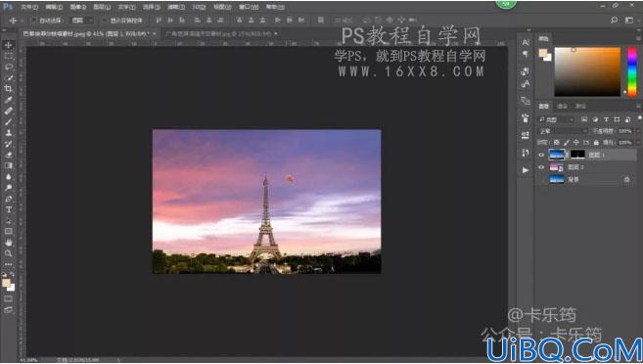The image size is (643, 364).
Task: Select the Zoom magnifier tool
Action: coord(8,253)
